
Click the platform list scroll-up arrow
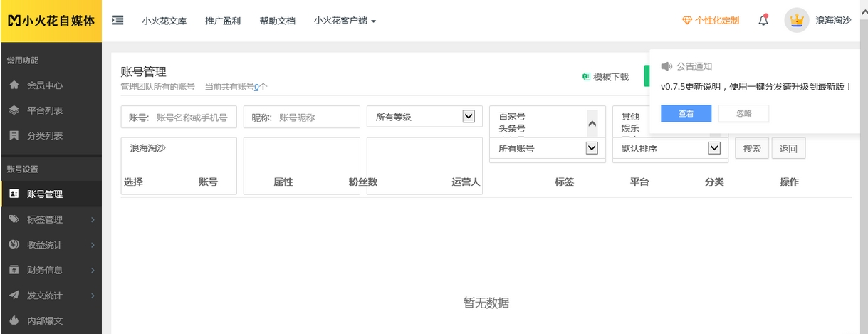[592, 124]
